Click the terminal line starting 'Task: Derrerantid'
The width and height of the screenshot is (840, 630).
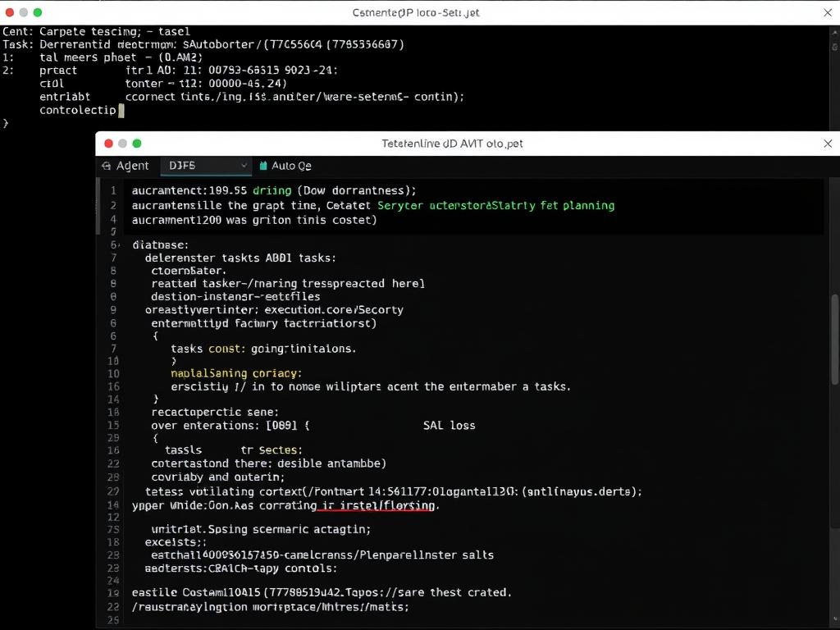(203, 44)
